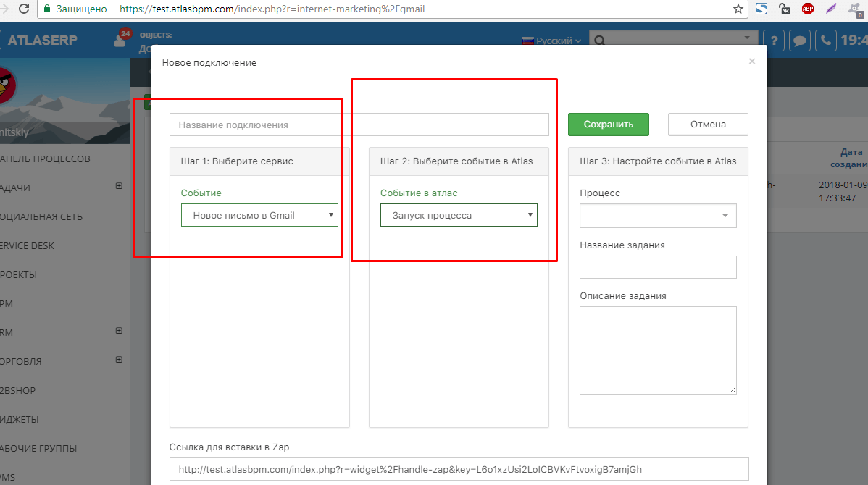Screen dimensions: 868x485
Task: Open ПРОЕКТЫ in sidebar
Action: point(18,274)
